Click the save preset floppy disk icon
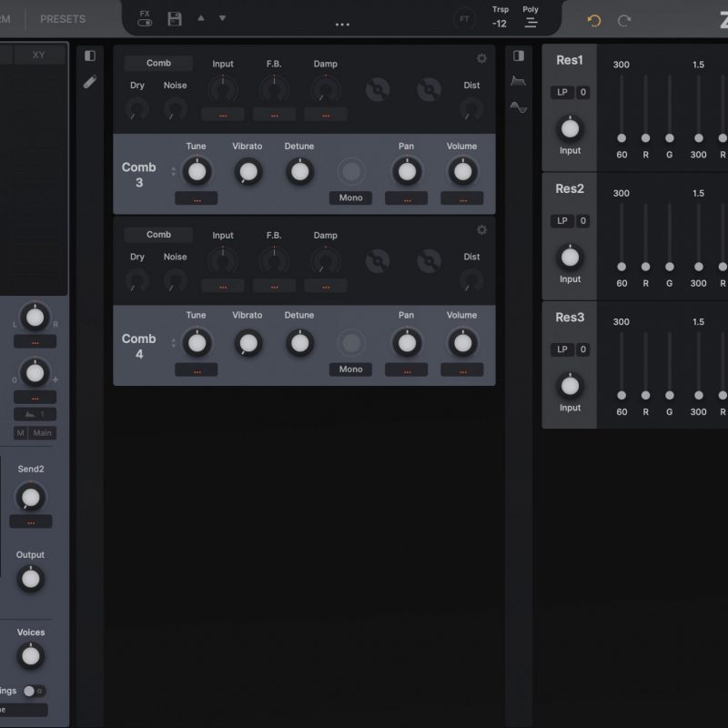The height and width of the screenshot is (728, 728). (x=175, y=19)
